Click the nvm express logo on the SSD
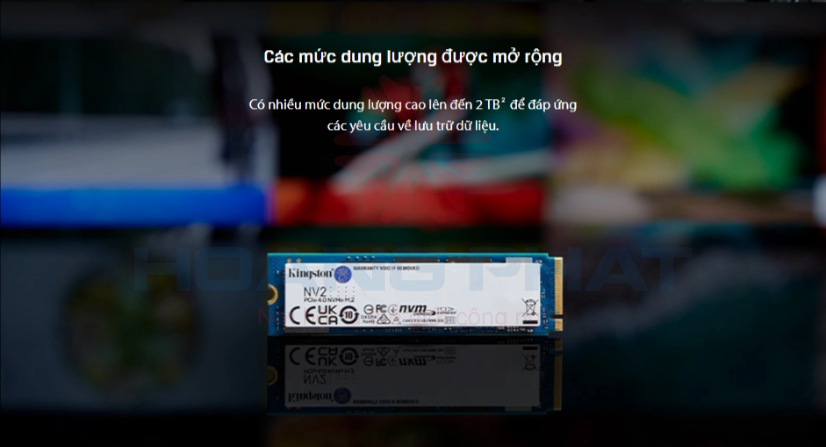 (416, 310)
